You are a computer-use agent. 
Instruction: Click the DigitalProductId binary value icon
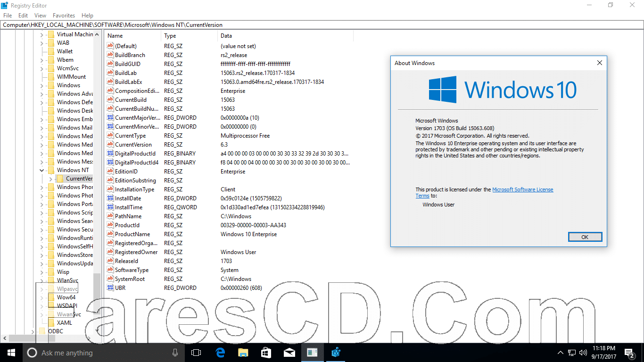(x=111, y=154)
